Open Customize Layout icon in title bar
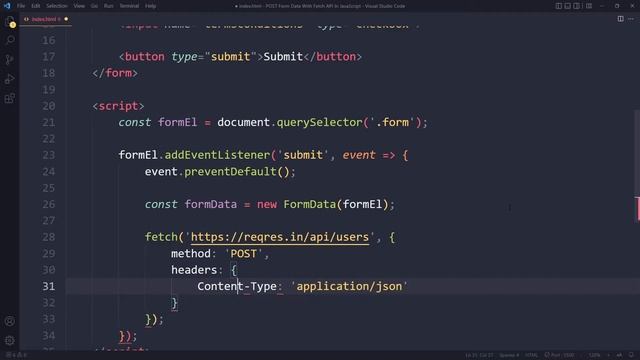Viewport: 640px width, 360px height. tap(589, 6)
